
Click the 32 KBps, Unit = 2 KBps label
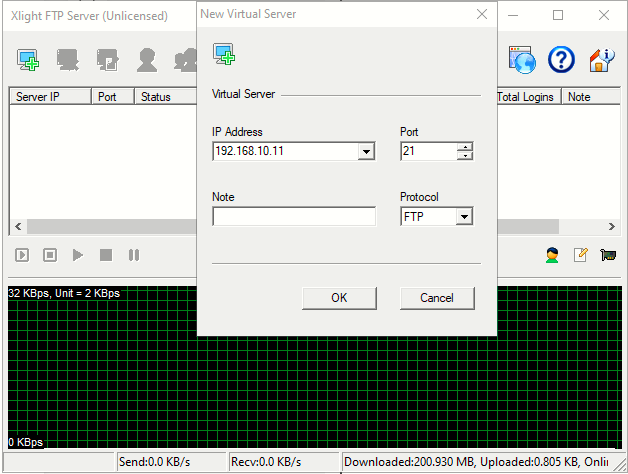64,293
